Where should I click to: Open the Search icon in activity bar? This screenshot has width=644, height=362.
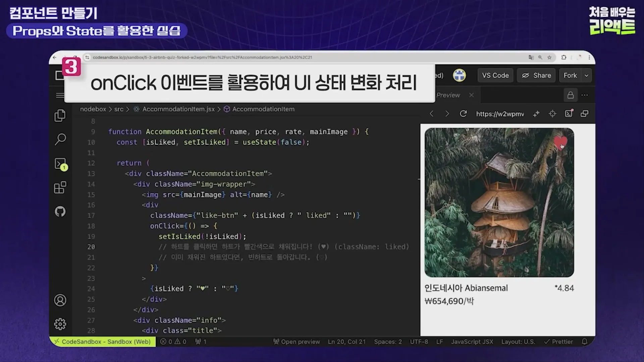coord(60,139)
